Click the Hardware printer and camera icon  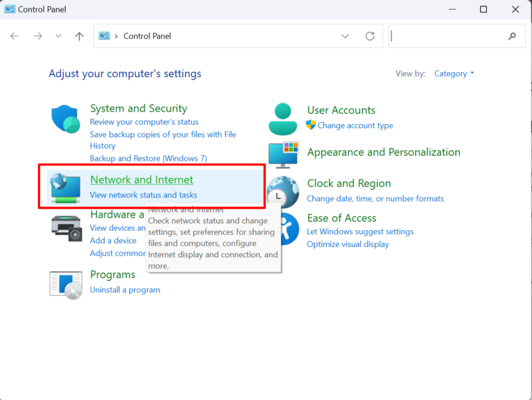(66, 228)
